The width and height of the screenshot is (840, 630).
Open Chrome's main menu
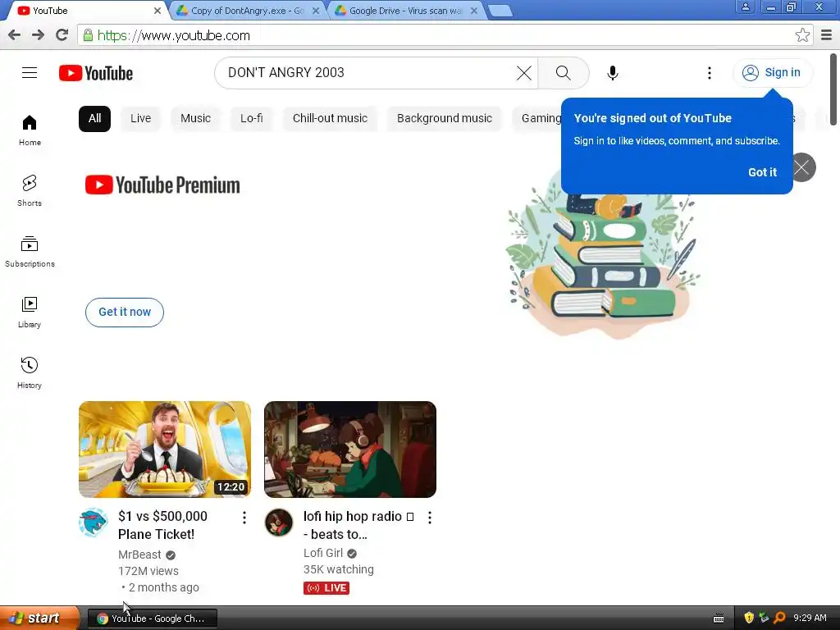click(x=827, y=35)
